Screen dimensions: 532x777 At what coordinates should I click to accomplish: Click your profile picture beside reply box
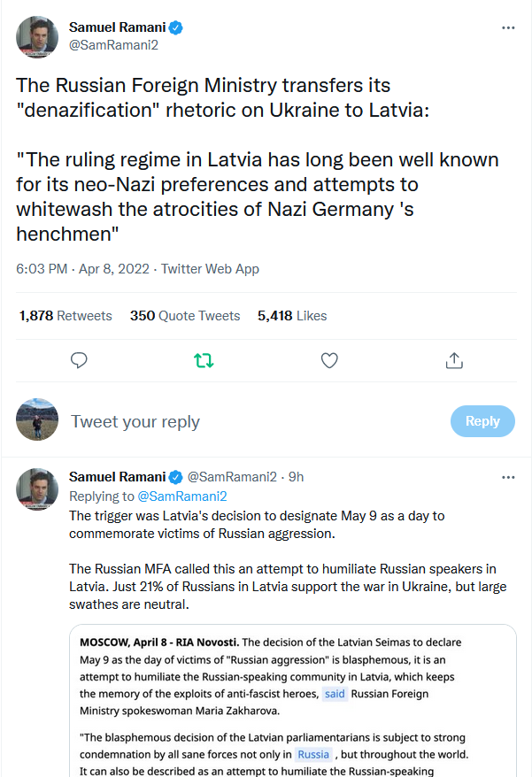click(37, 420)
